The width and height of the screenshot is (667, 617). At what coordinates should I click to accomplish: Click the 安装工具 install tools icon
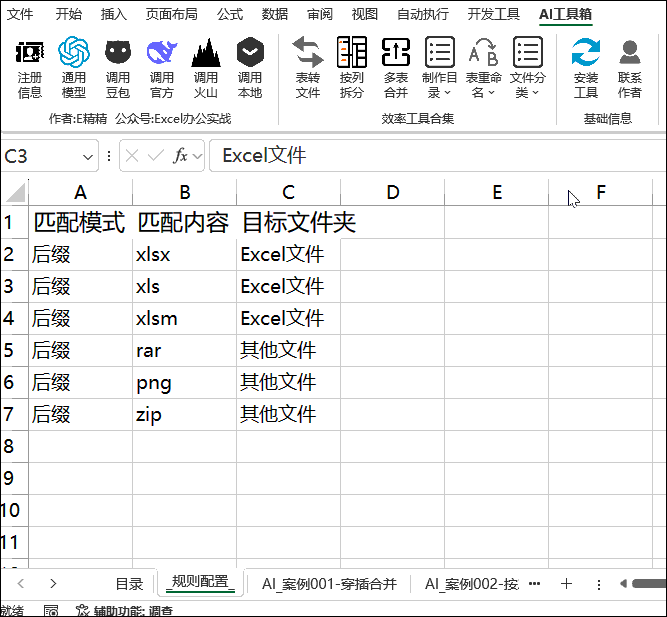click(586, 66)
